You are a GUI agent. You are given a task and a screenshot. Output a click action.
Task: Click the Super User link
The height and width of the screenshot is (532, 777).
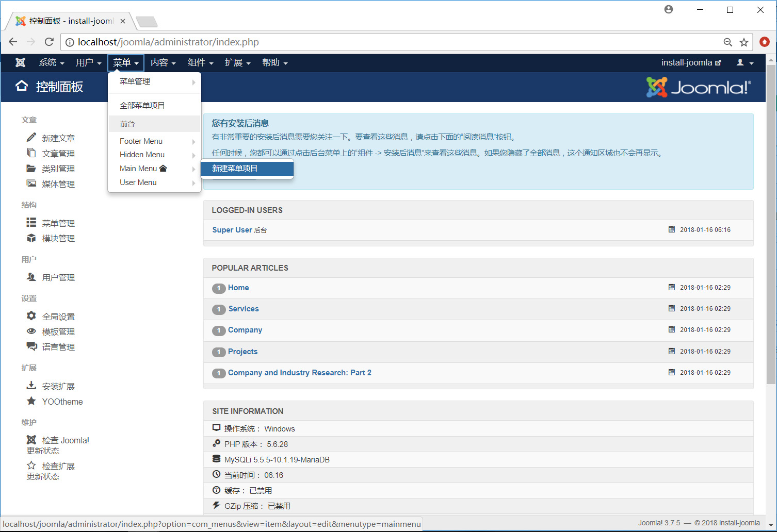(232, 230)
